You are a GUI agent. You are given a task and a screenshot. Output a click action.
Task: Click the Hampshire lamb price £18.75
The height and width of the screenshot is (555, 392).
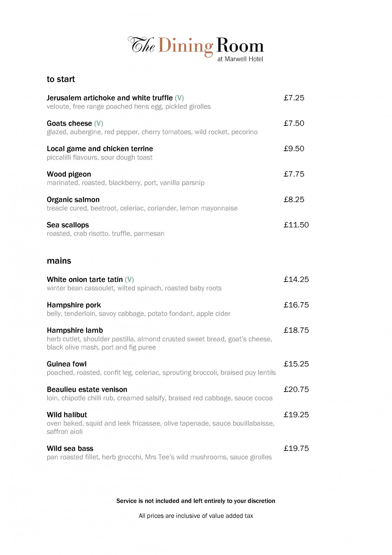[x=296, y=330]
